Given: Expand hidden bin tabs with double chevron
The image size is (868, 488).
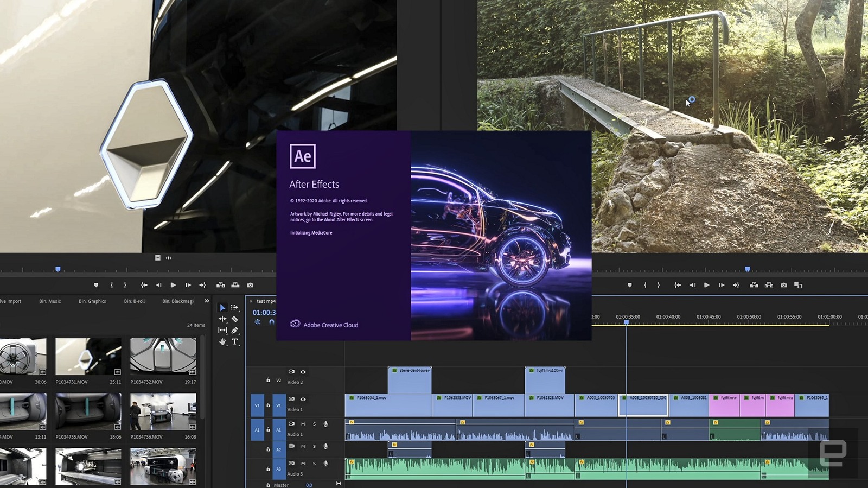Looking at the screenshot, I should (207, 301).
